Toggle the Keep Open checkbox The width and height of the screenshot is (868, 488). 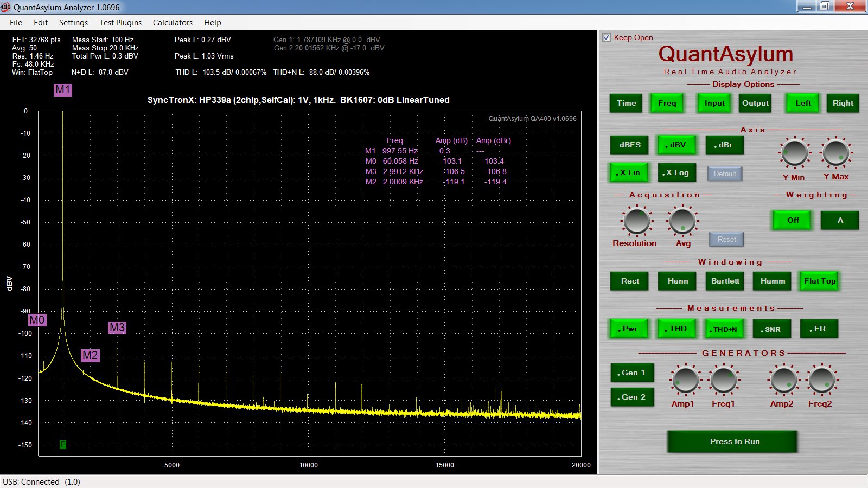pos(607,37)
